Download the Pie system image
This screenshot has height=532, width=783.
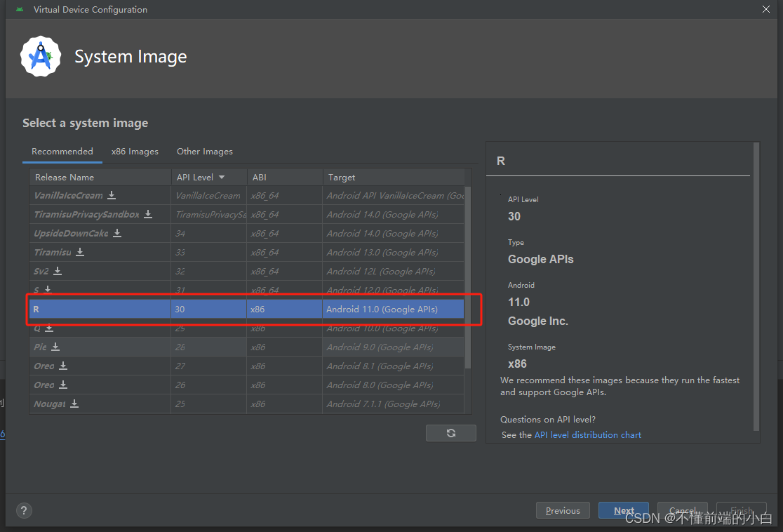pos(55,347)
